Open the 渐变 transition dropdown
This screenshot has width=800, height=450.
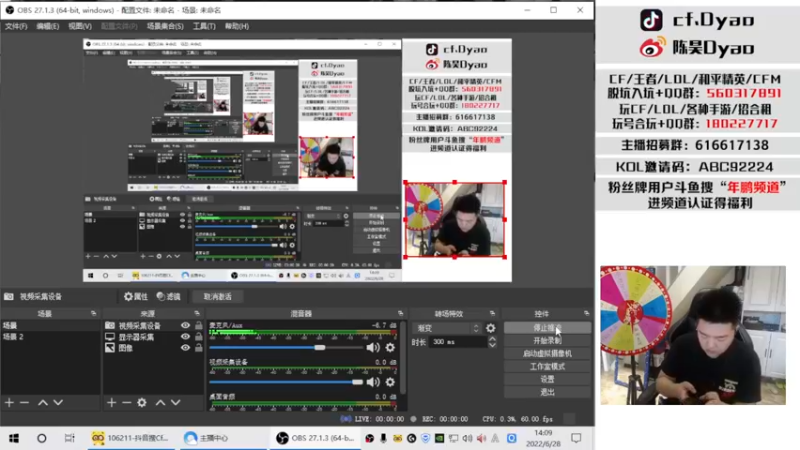(447, 328)
